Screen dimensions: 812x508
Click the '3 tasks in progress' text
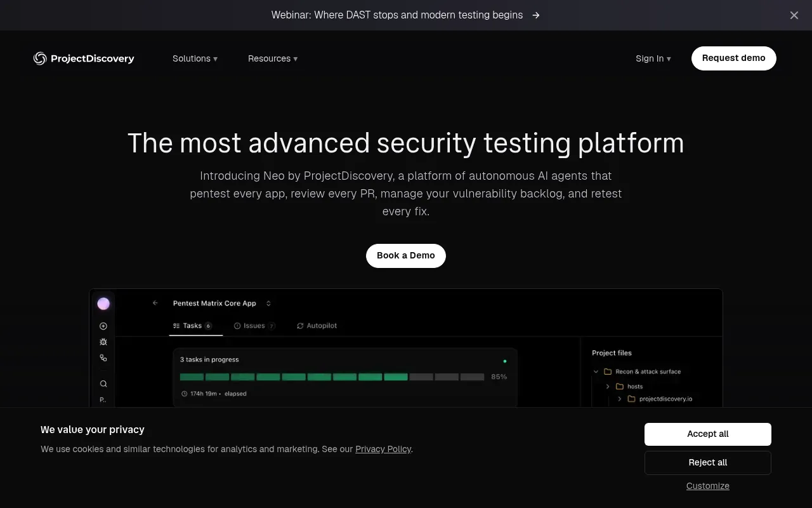209,359
